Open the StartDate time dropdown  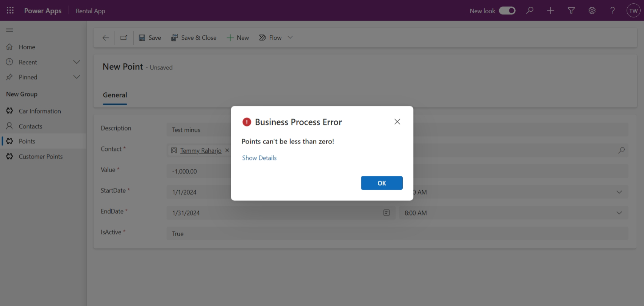click(619, 192)
